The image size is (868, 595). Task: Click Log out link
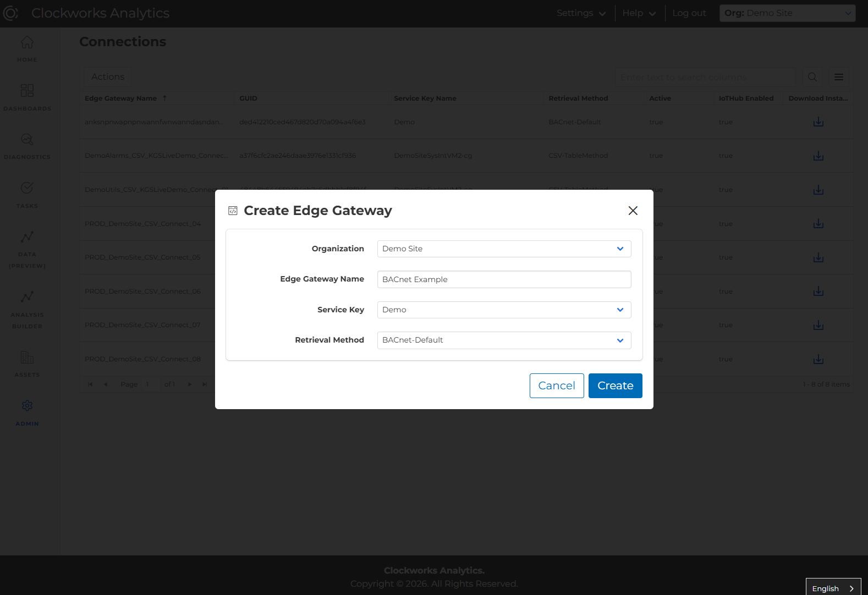[689, 13]
